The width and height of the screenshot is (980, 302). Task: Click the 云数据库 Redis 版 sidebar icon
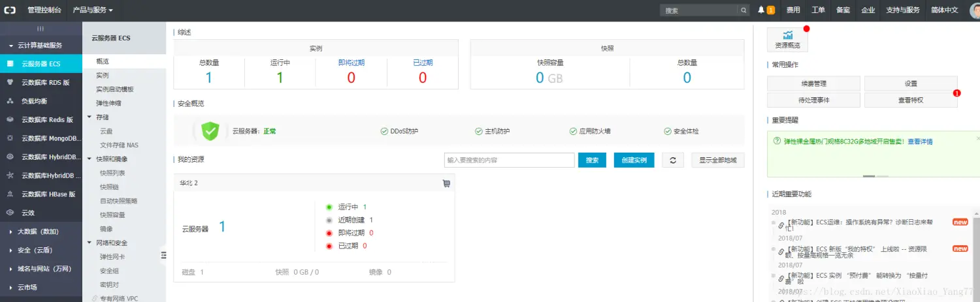click(x=10, y=120)
